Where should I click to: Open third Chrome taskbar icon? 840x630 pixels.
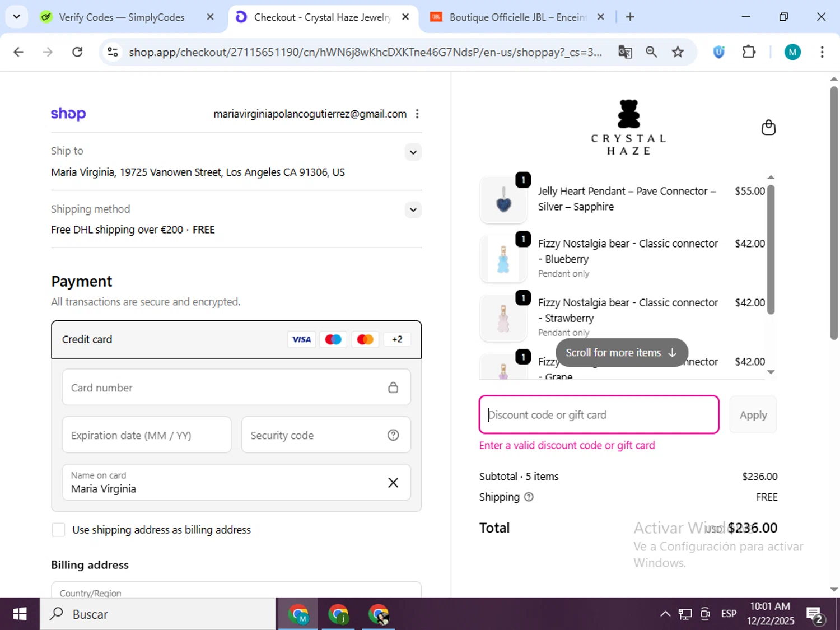pos(379,614)
